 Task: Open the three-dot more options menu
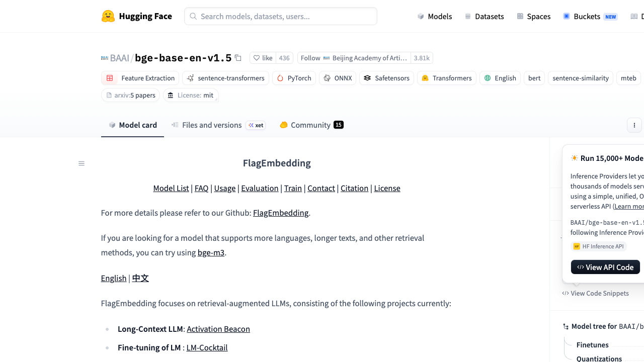coord(634,125)
